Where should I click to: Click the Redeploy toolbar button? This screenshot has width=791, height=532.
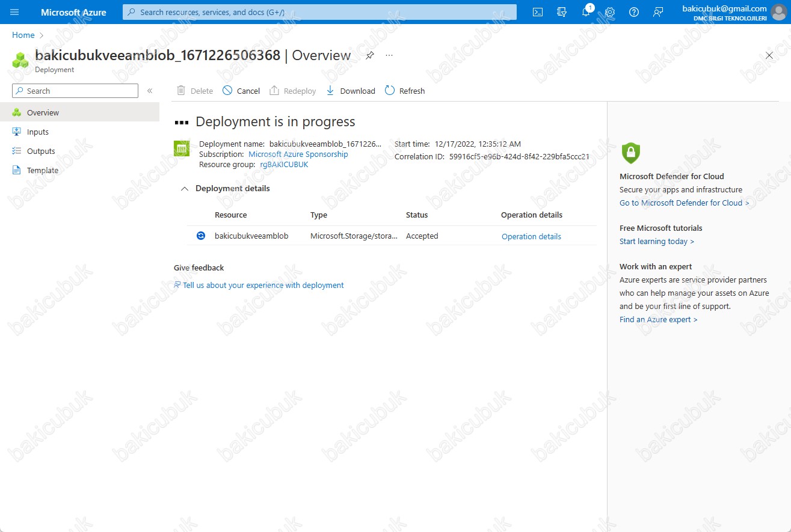click(293, 91)
